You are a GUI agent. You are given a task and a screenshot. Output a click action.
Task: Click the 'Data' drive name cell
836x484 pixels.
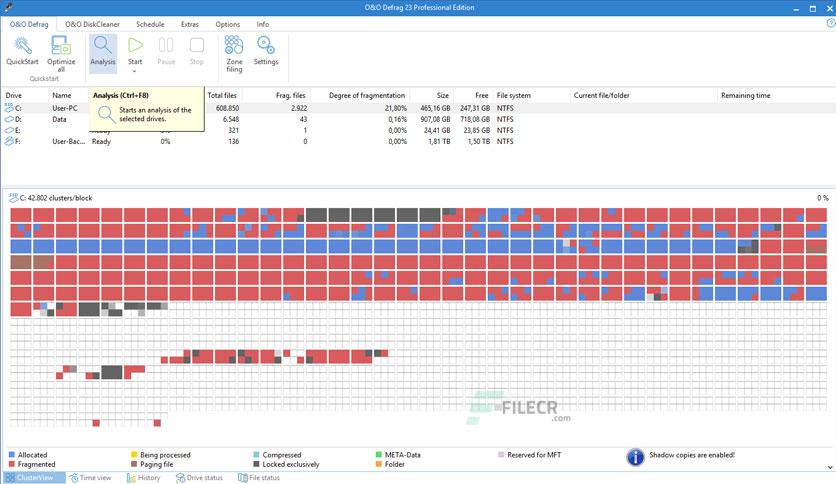coord(59,119)
